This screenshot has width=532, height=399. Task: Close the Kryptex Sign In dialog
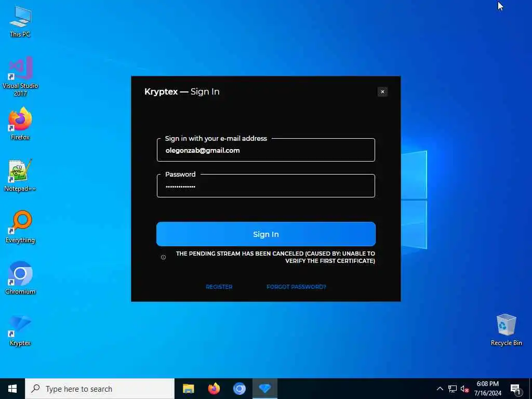coord(382,91)
